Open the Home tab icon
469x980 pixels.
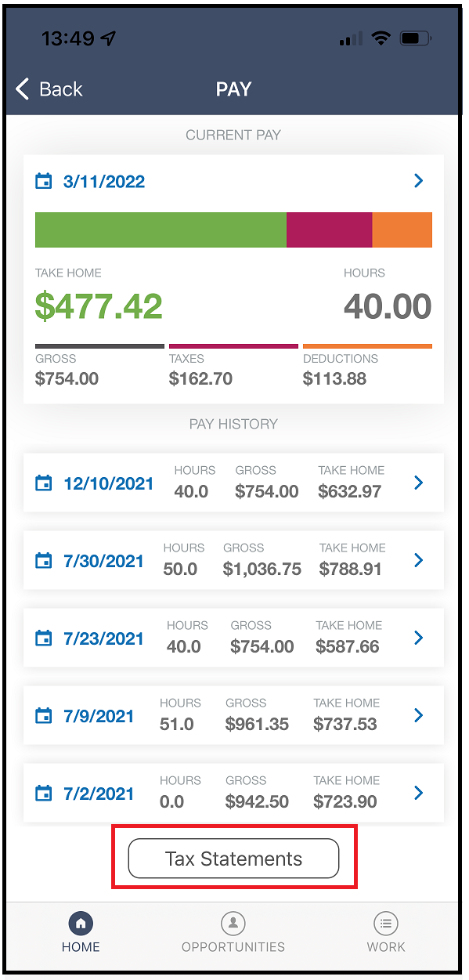pyautogui.click(x=81, y=923)
